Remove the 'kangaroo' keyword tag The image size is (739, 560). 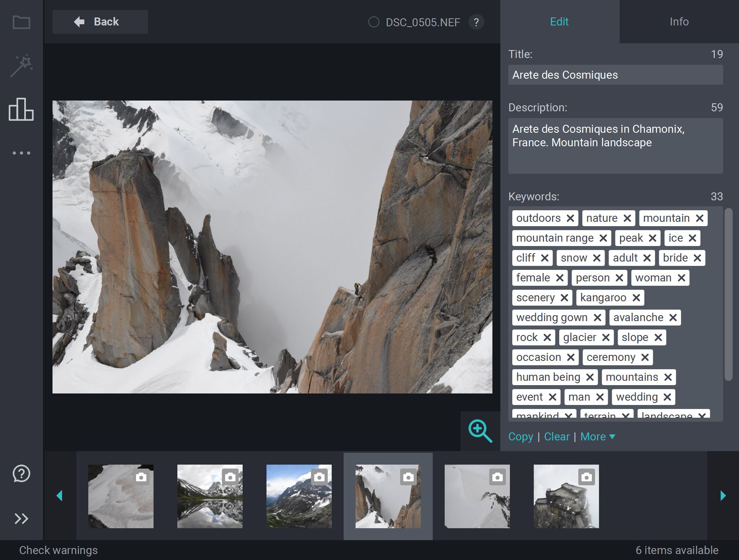click(636, 298)
